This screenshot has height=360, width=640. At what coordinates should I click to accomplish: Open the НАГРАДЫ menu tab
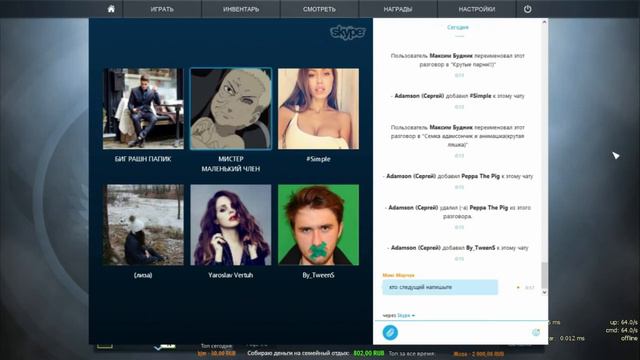coord(398,9)
